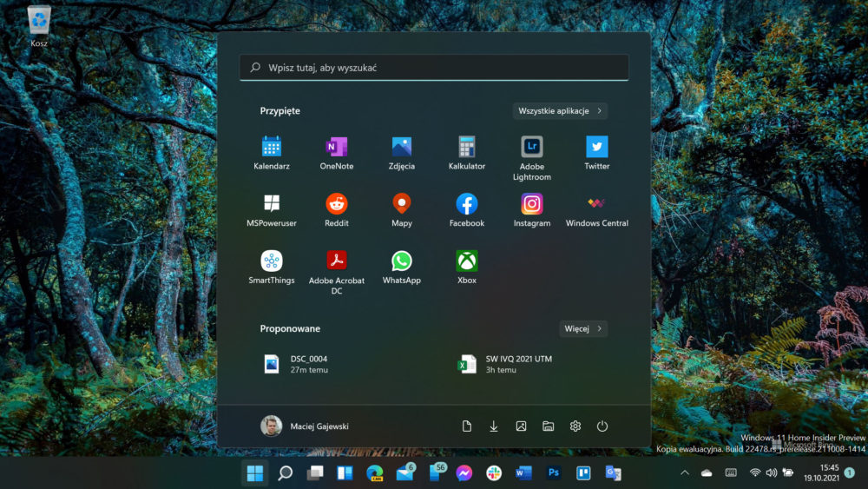Viewport: 868px width, 489px height.
Task: Launch Adobe Lightroom
Action: [x=531, y=158]
